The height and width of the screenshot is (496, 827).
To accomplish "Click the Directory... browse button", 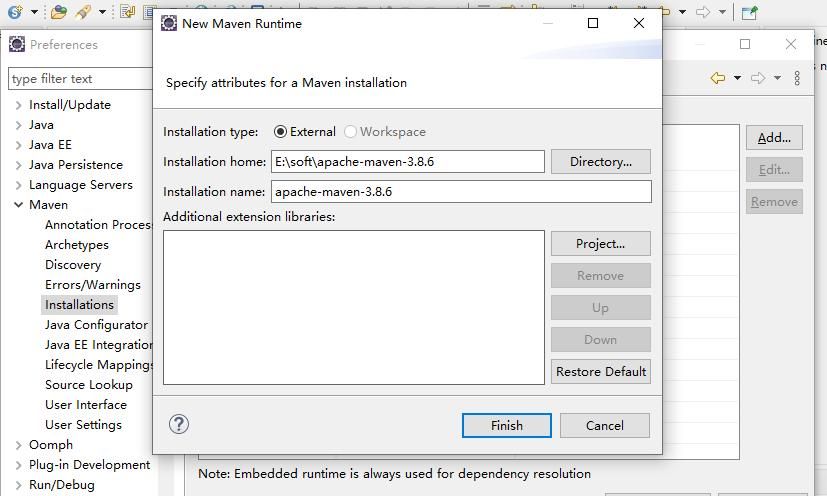I will tap(600, 161).
